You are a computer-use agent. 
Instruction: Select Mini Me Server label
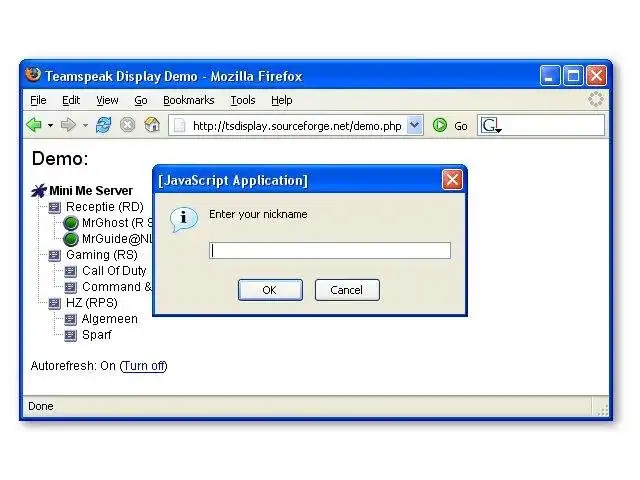point(91,191)
